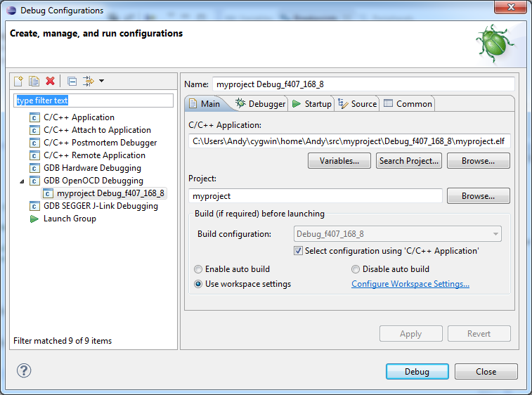Select Launch Group entry
532x395 pixels.
[70, 219]
